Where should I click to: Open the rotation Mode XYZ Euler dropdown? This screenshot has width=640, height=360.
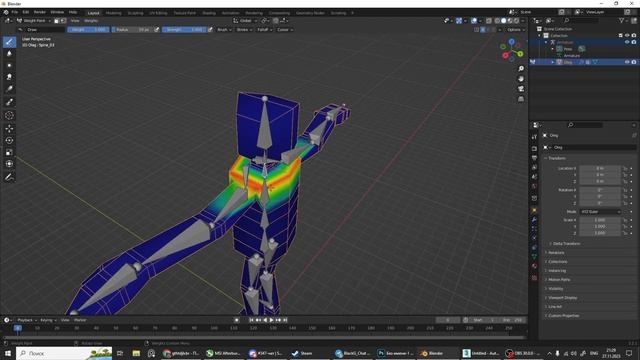(600, 212)
